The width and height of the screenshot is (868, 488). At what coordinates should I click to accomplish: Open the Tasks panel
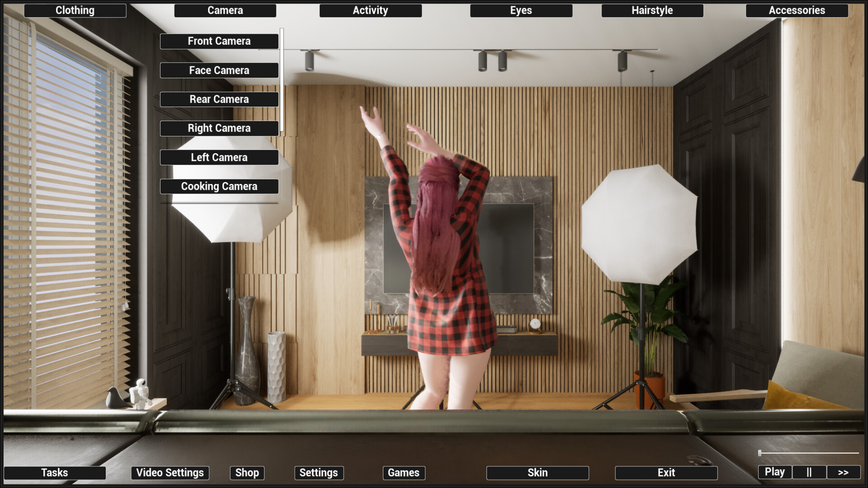[55, 473]
